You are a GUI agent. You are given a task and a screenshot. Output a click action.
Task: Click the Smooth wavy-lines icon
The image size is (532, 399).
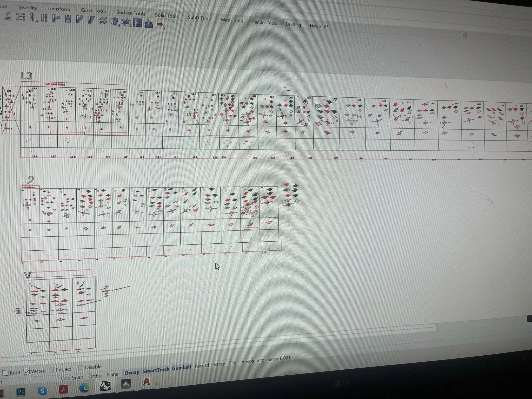(x=103, y=21)
